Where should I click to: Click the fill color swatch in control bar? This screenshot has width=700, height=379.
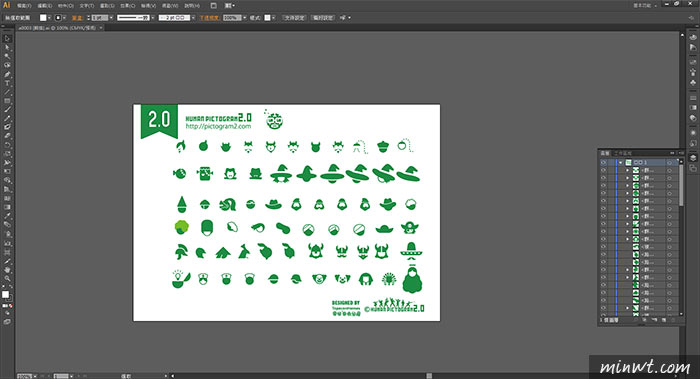coord(43,18)
